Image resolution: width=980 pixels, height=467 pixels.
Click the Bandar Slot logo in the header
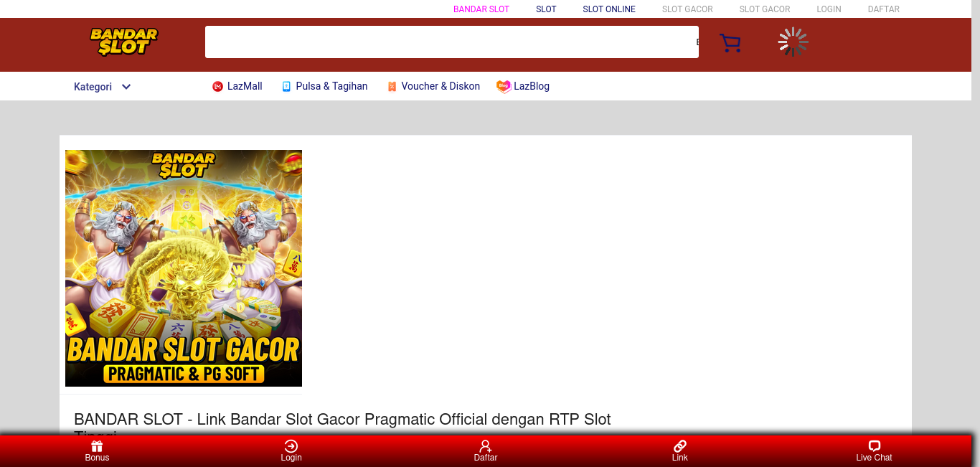pyautogui.click(x=124, y=42)
